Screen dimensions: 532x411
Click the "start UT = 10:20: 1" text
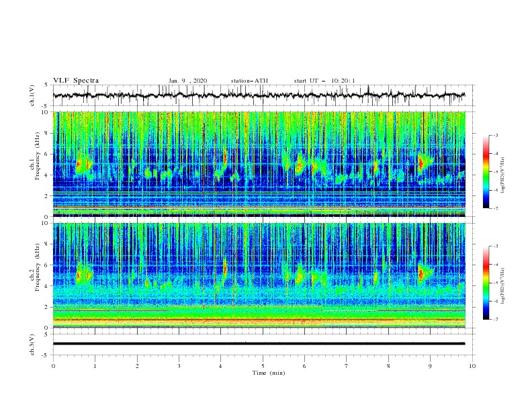(324, 81)
